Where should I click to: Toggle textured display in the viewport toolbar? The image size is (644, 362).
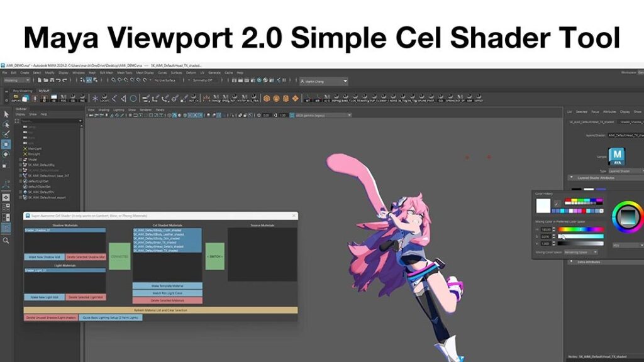pyautogui.click(x=190, y=115)
